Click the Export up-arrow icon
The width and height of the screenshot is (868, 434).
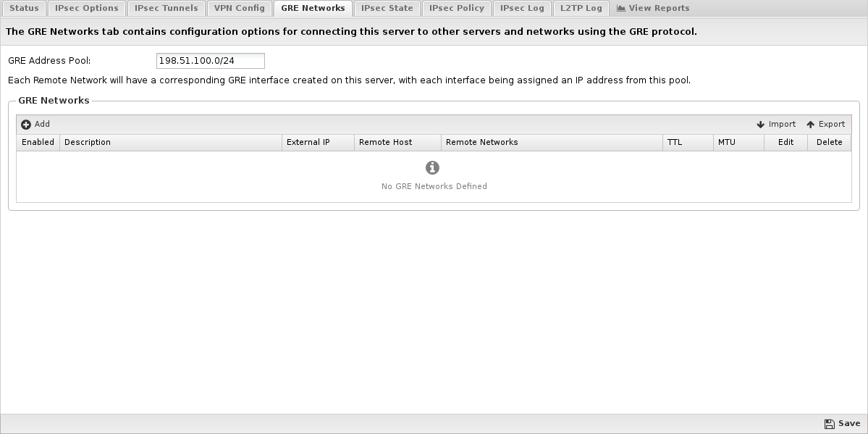click(811, 125)
